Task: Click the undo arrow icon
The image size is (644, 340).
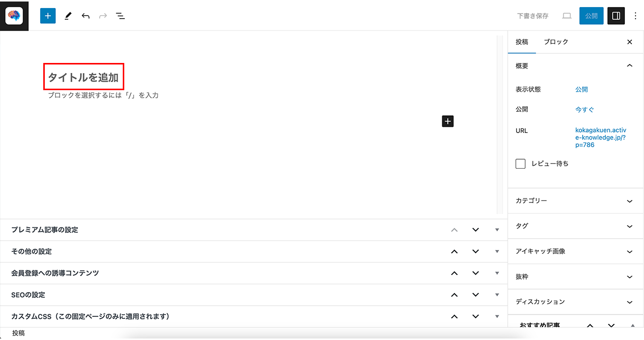Action: [x=86, y=16]
